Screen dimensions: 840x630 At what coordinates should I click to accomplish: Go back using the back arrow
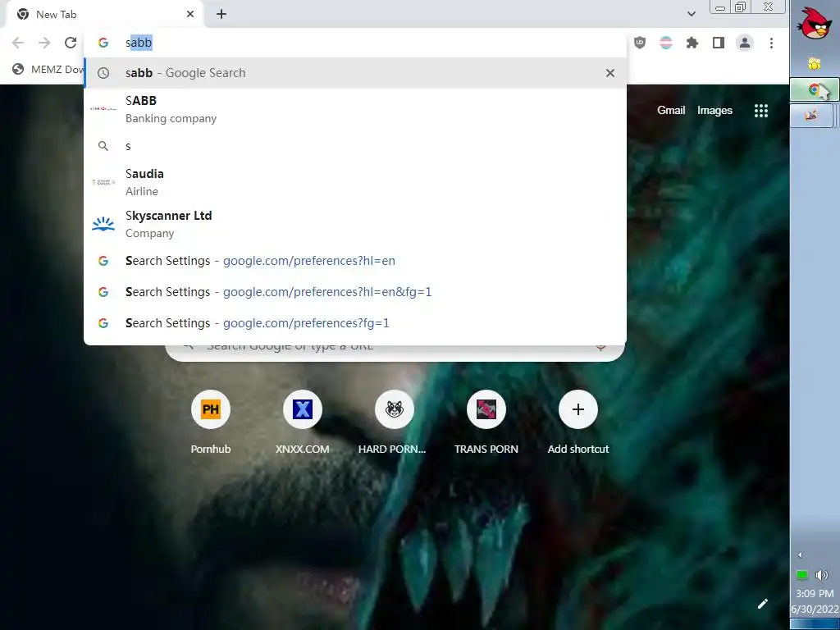point(18,43)
